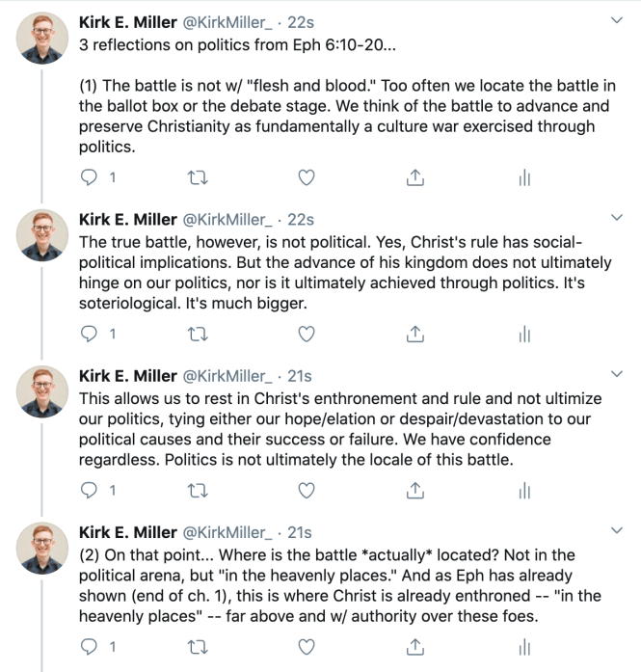The width and height of the screenshot is (641, 672).
Task: Retweet the "(2) On that point" tweet
Action: tap(197, 646)
